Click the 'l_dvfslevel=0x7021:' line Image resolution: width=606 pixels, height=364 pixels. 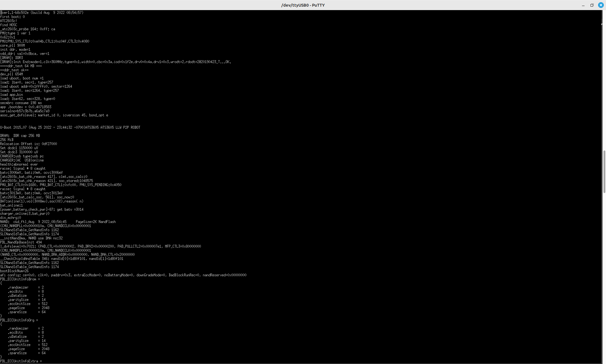coord(100,246)
